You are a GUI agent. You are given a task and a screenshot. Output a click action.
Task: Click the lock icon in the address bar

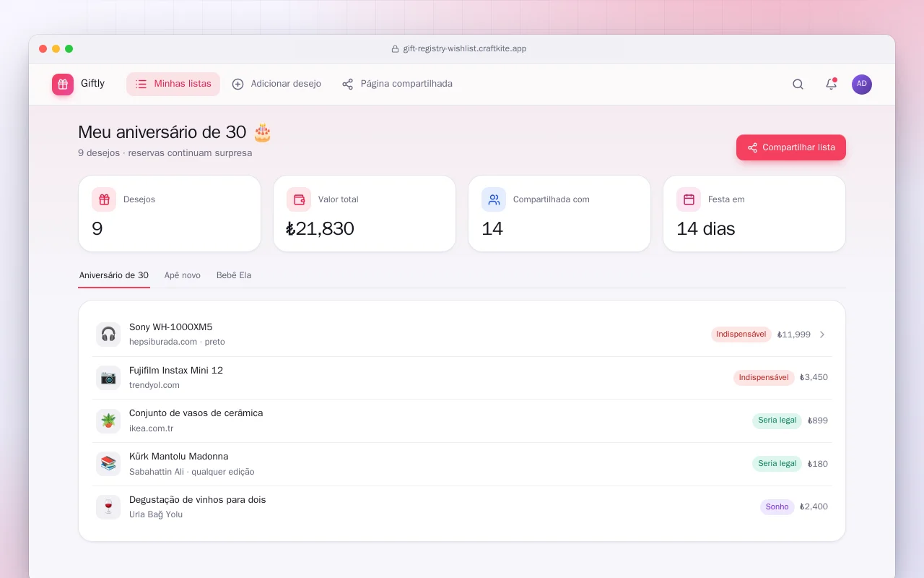point(395,49)
